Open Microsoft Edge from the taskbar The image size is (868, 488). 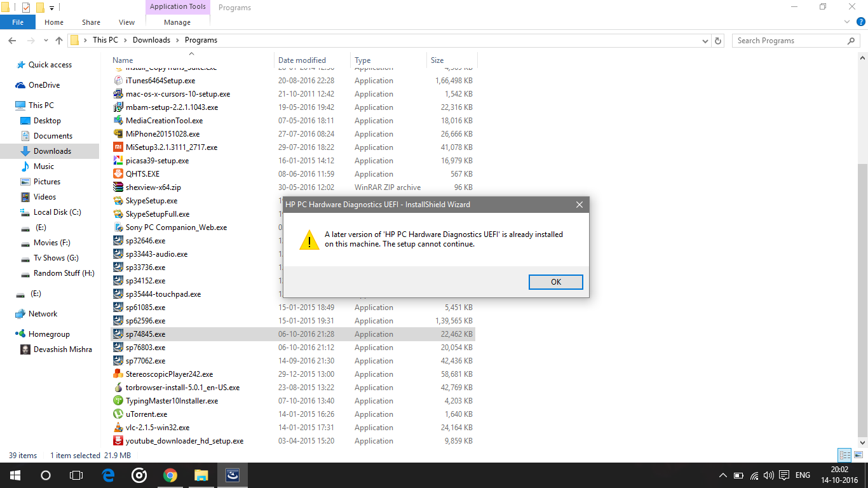[108, 475]
